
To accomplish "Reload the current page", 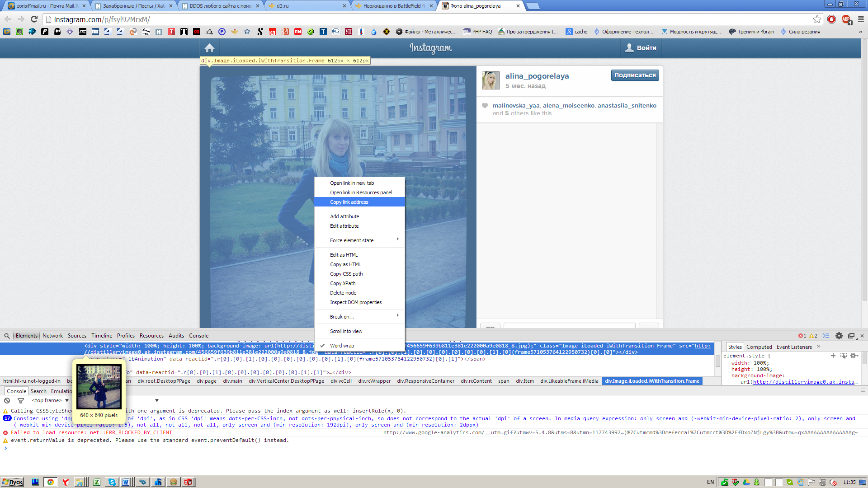I will coord(34,19).
